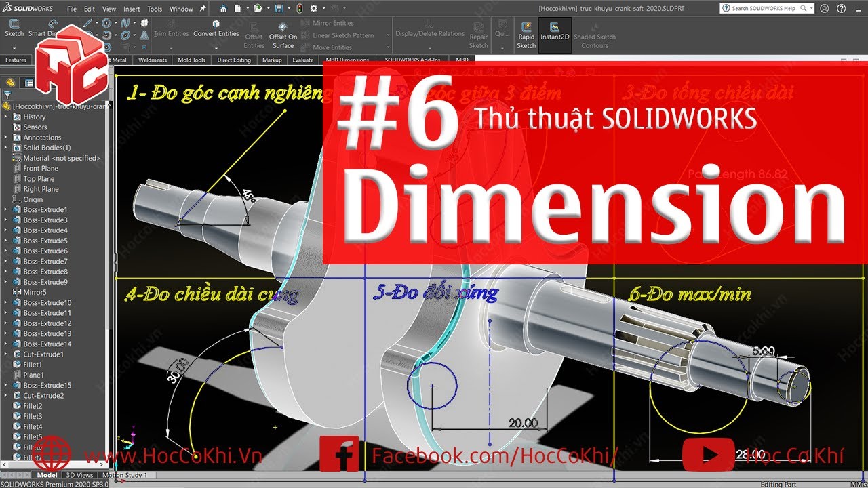Click the Repair Sketch tool

point(479,35)
